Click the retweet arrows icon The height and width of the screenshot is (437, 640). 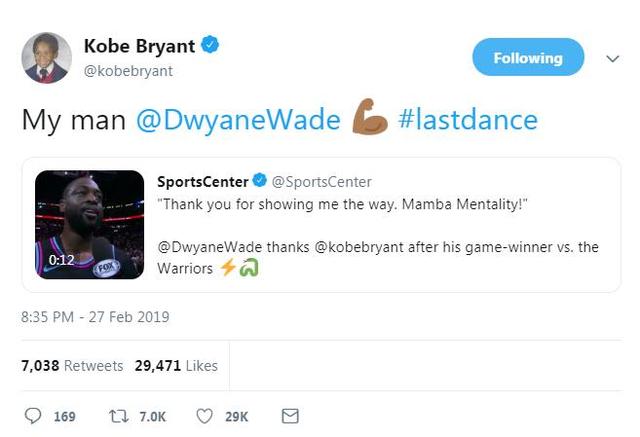(x=119, y=416)
